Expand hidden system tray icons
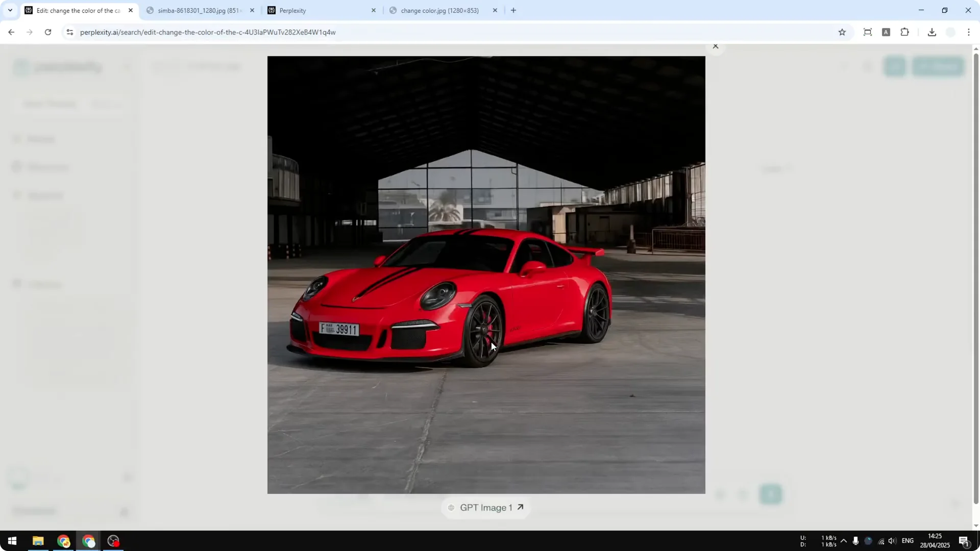Viewport: 980px width, 551px height. (x=845, y=541)
